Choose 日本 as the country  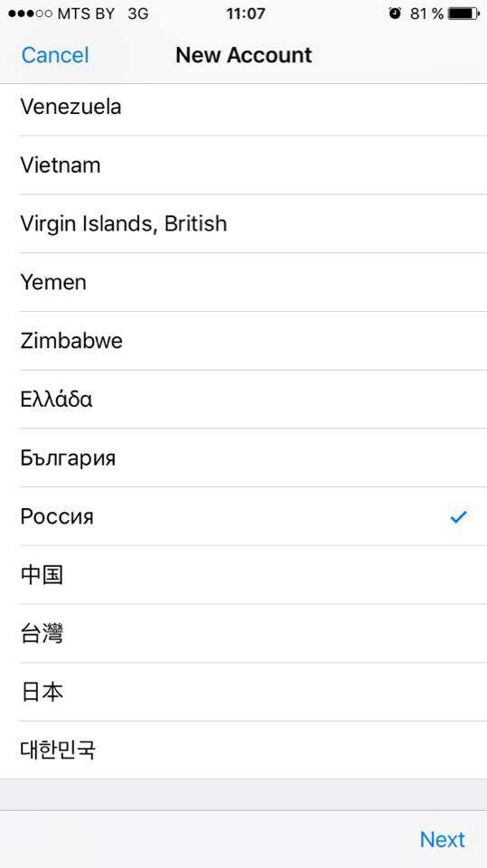coord(244,692)
